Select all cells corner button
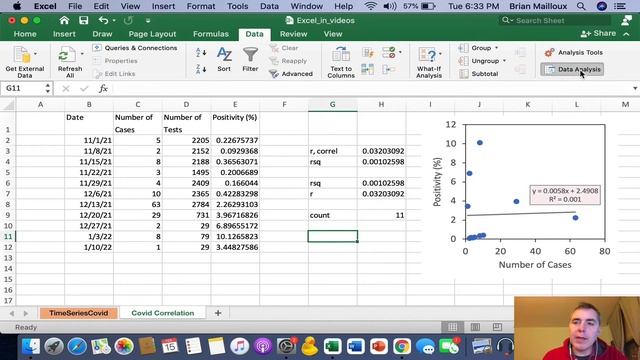This screenshot has height=360, width=640. click(8, 105)
